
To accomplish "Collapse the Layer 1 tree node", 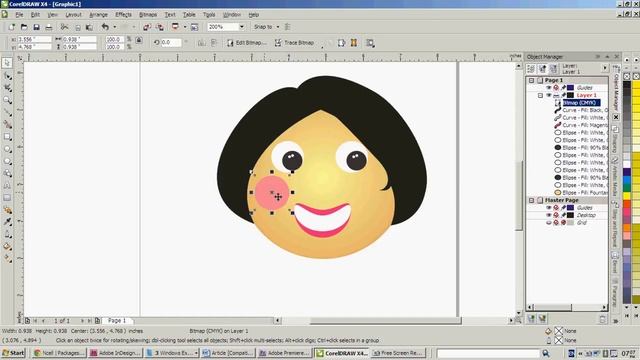I will pyautogui.click(x=540, y=95).
